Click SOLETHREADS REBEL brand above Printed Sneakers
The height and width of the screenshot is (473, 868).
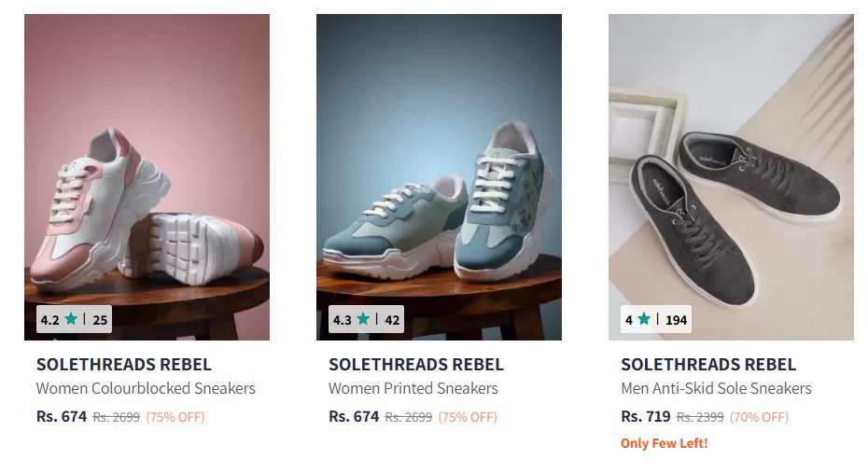coord(416,365)
